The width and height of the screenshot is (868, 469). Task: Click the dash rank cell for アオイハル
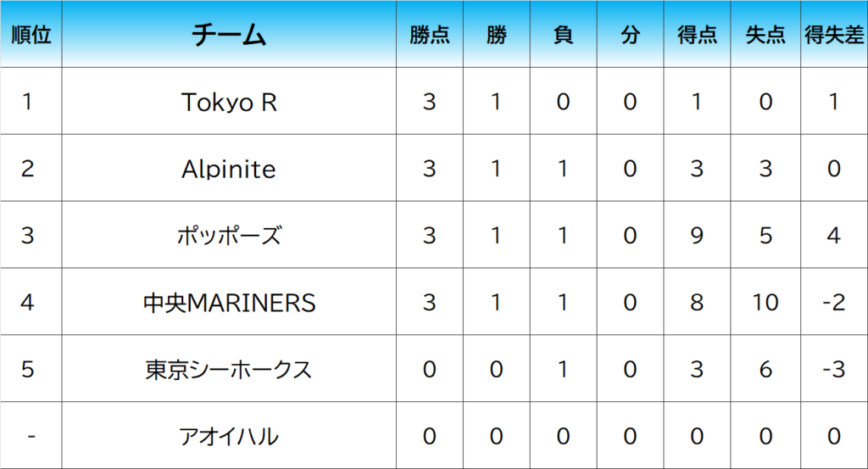tap(31, 436)
